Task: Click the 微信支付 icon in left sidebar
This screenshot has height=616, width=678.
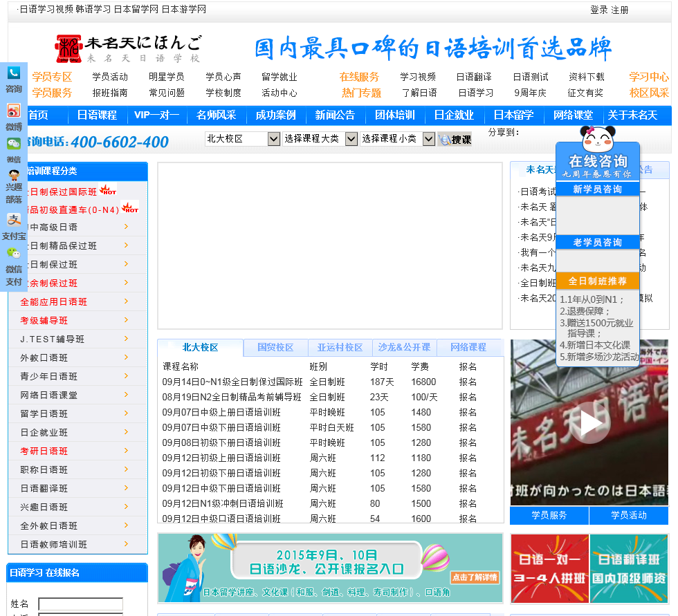Action: (13, 253)
